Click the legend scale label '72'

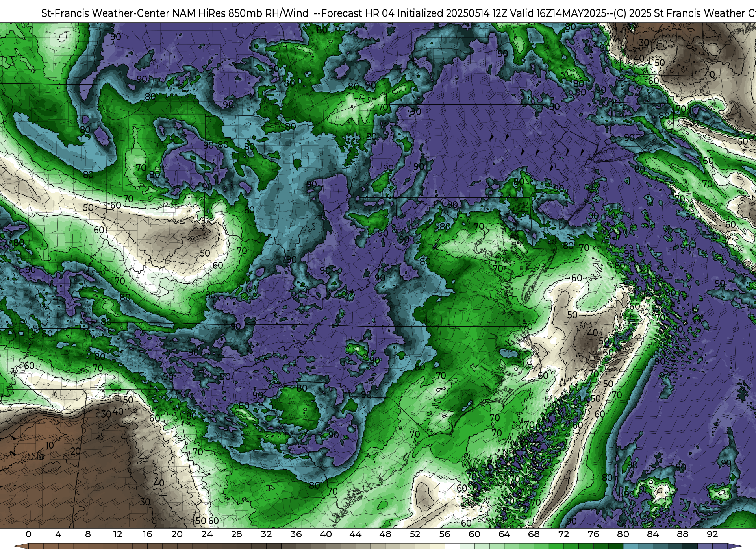pyautogui.click(x=563, y=534)
